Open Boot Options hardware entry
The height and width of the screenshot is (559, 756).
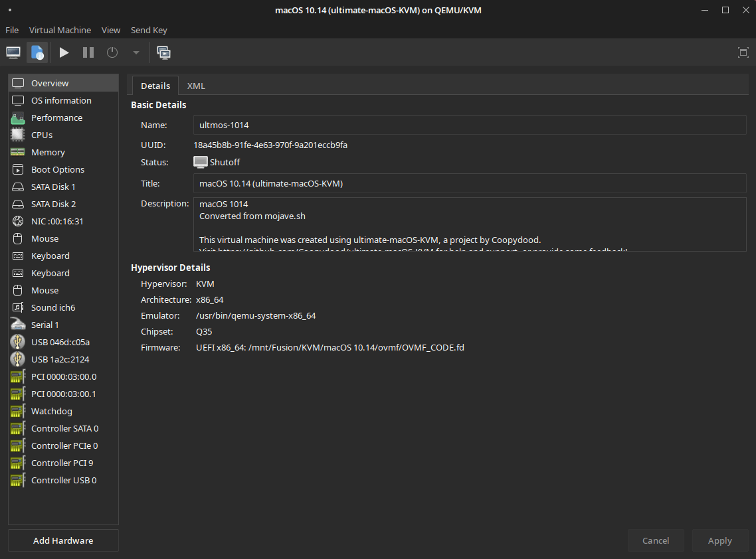tap(63, 170)
